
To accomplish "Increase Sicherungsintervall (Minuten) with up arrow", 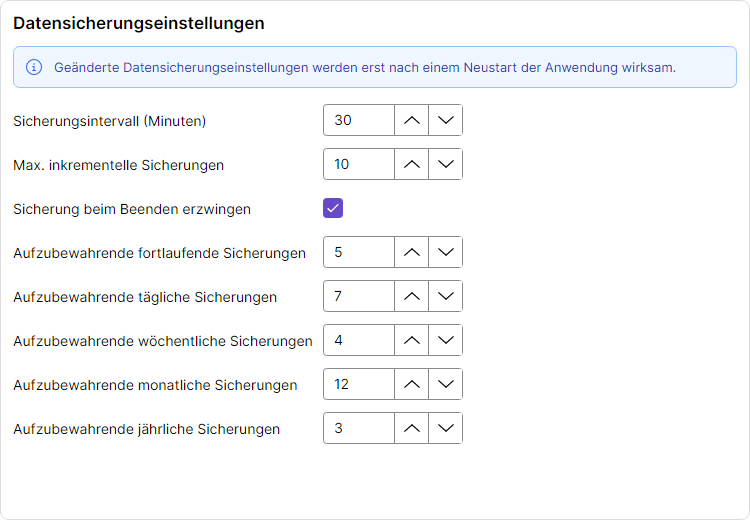I will click(411, 120).
